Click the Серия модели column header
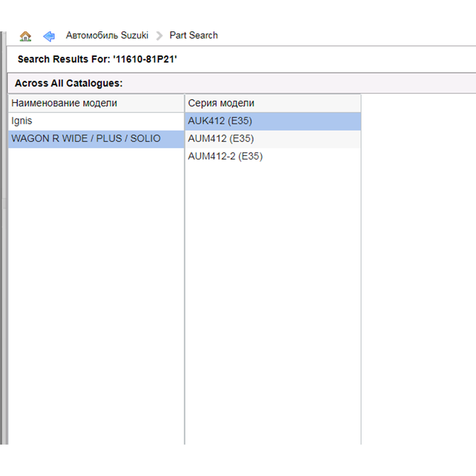Viewport: 476px width, 476px height. (x=273, y=103)
